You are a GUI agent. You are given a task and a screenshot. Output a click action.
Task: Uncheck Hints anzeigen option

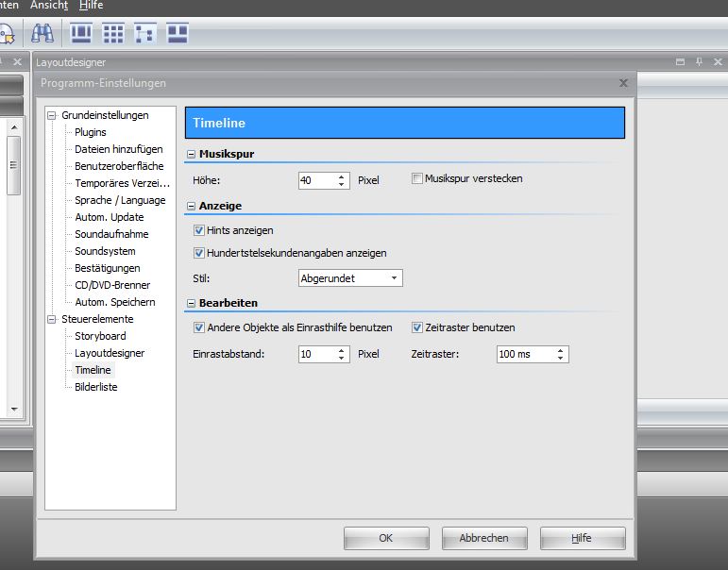[199, 230]
